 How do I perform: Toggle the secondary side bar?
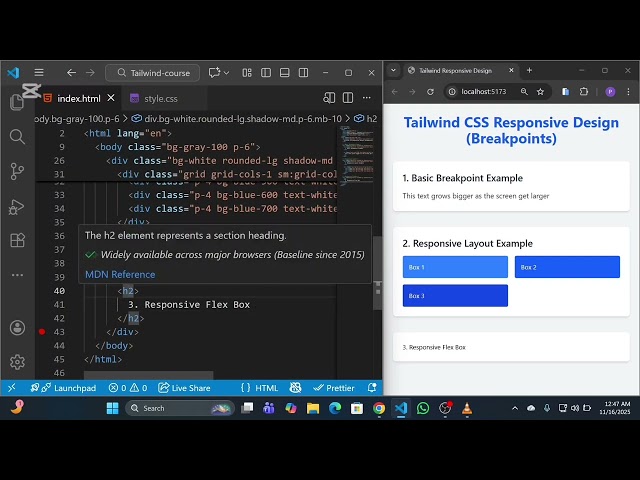(x=303, y=73)
